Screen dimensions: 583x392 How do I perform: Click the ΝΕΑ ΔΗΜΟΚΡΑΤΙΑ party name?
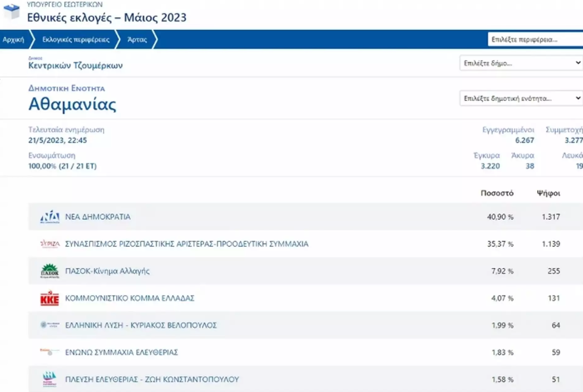(x=98, y=217)
